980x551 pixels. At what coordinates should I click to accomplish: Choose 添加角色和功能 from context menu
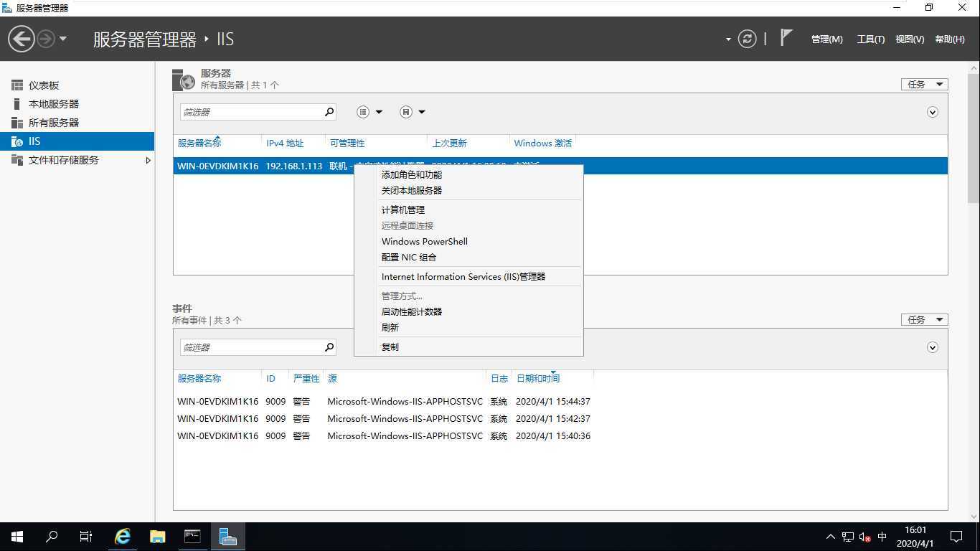(468, 174)
